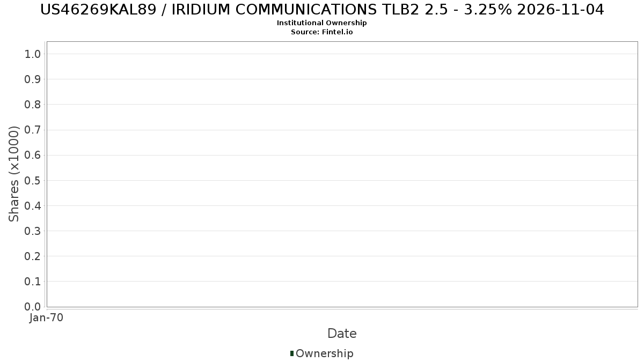Click the 0.5 y-axis tick label
Viewport: 644px width, 362px height.
pyautogui.click(x=33, y=180)
